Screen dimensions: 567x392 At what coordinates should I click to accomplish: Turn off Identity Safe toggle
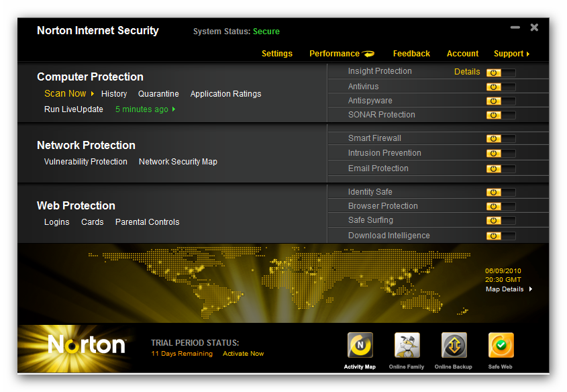tap(501, 192)
